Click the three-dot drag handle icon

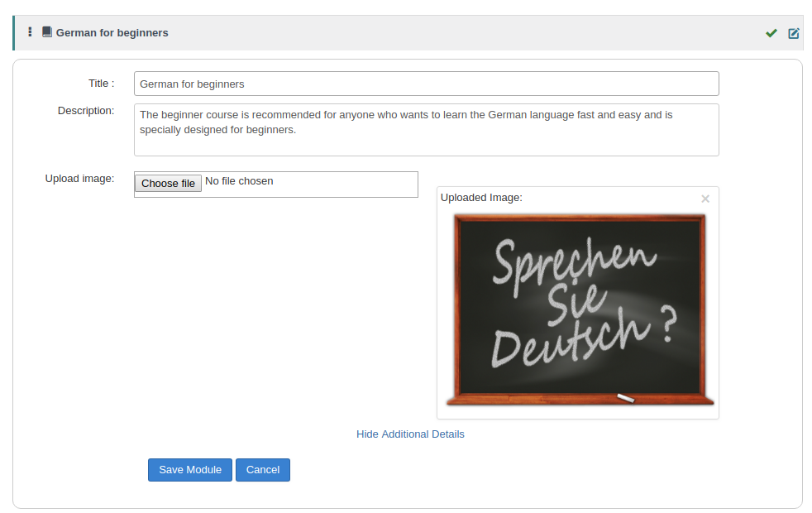30,32
